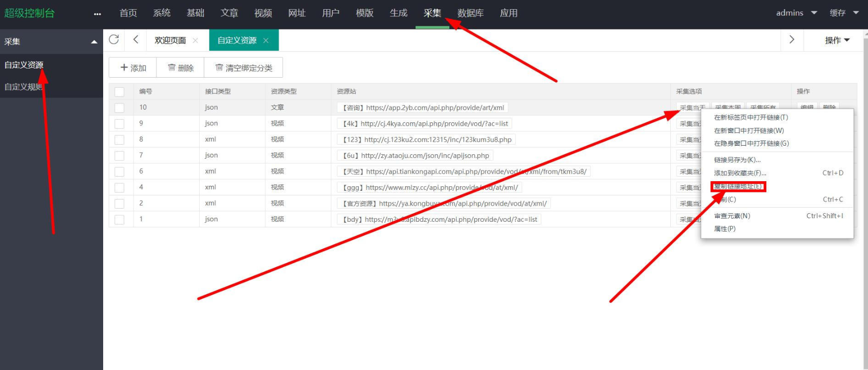The image size is (868, 370).
Task: Expand the 缓存 dropdown
Action: pyautogui.click(x=844, y=13)
